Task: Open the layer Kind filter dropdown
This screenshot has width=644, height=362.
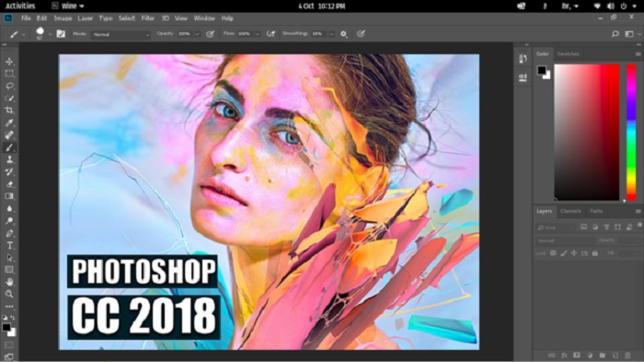Action: pos(556,228)
